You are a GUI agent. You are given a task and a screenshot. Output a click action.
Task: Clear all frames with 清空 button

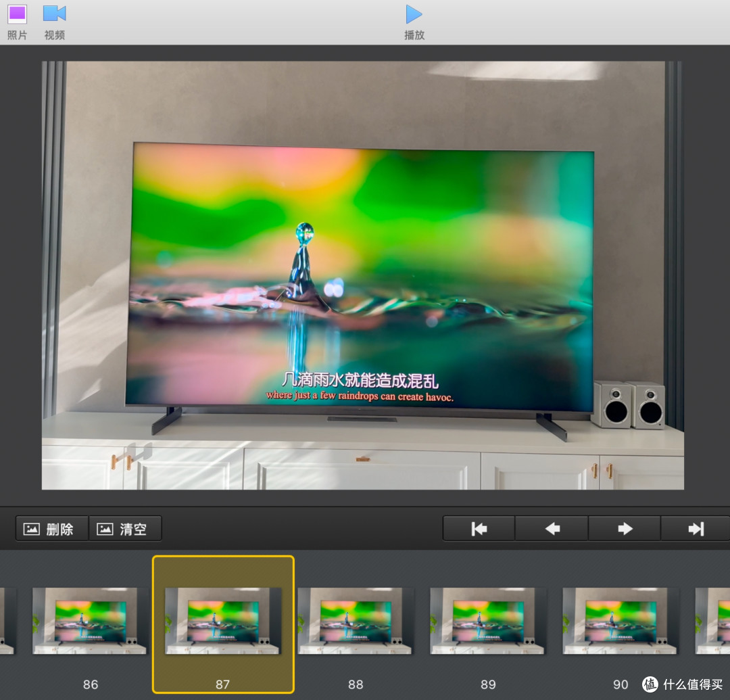(125, 529)
